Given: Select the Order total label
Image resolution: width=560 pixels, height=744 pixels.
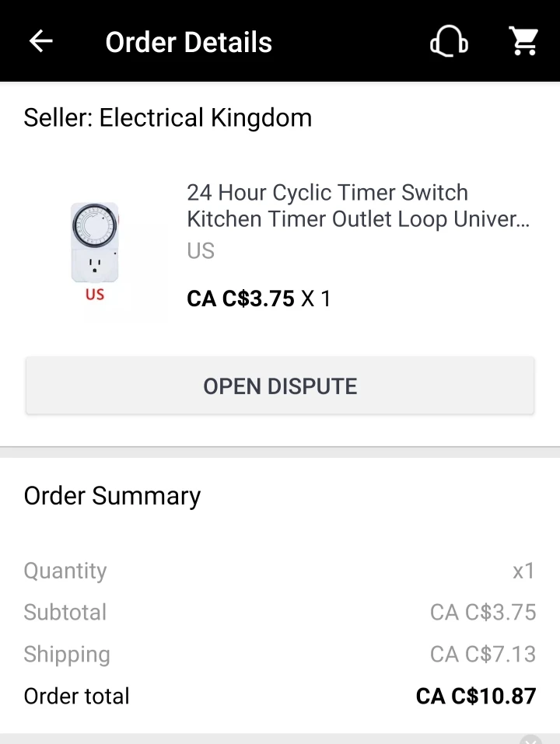Looking at the screenshot, I should (x=77, y=696).
